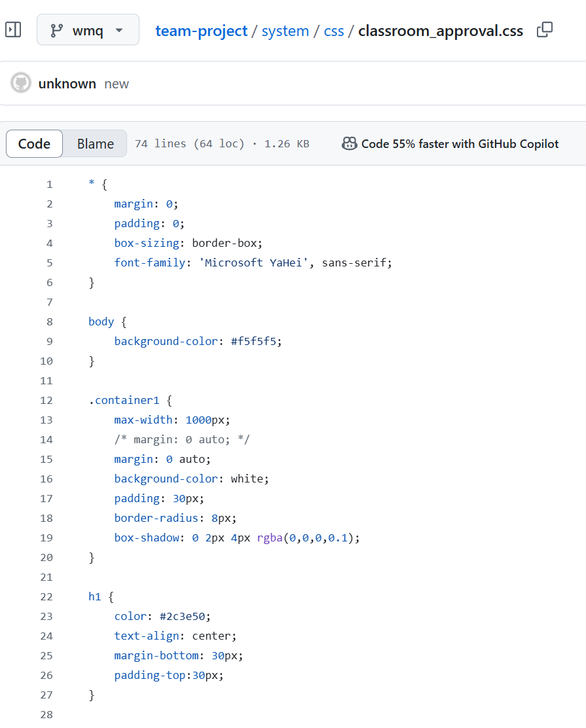
Task: Select line number 12
Action: (46, 400)
